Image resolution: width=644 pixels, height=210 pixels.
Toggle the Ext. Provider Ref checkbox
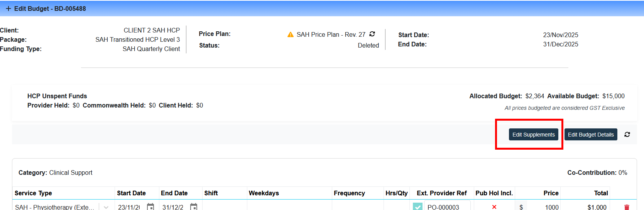click(x=418, y=207)
